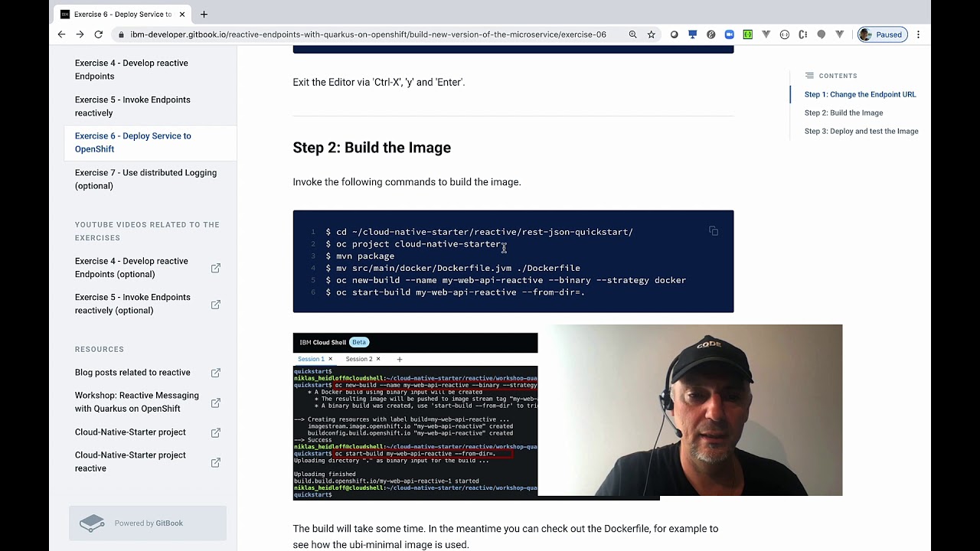The image size is (980, 551).
Task: Jump to Step 2: Build the Image
Action: [x=844, y=113]
